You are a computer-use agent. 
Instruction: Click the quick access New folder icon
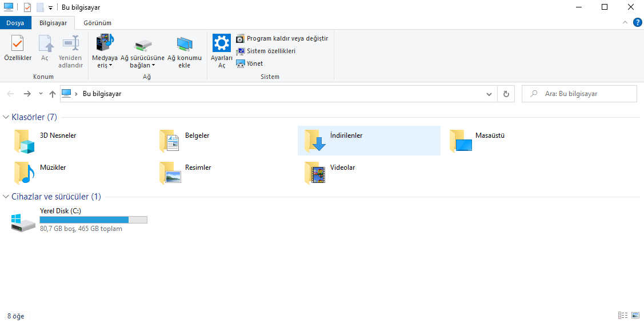pyautogui.click(x=40, y=7)
